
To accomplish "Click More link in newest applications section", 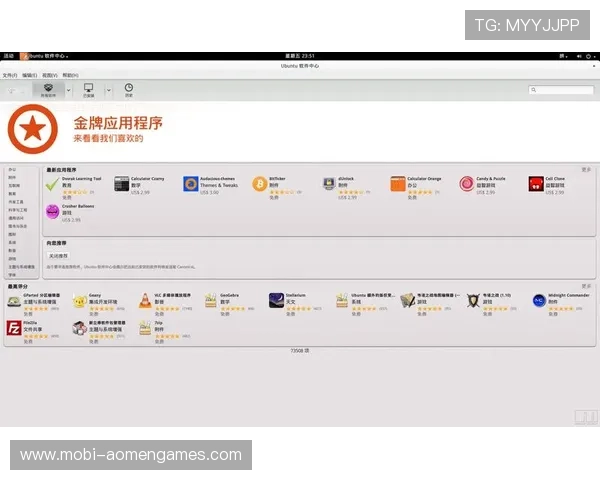I will (586, 170).
